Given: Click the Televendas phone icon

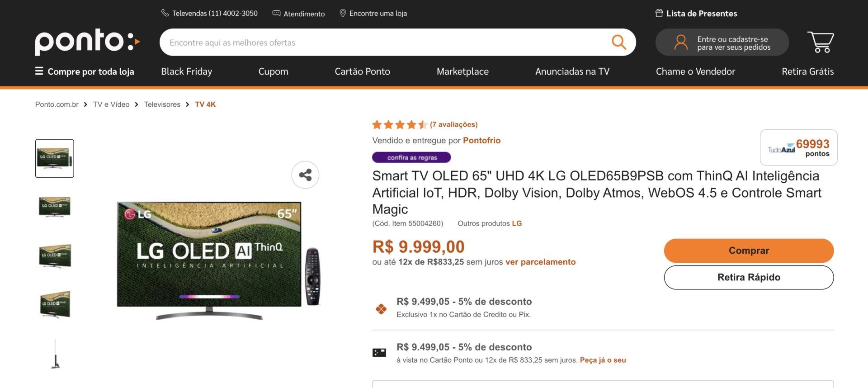Looking at the screenshot, I should [x=165, y=13].
